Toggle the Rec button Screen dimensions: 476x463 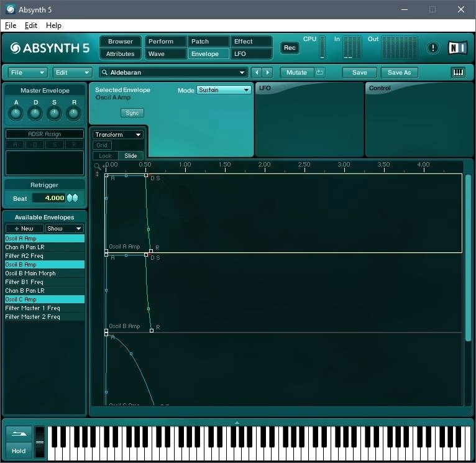(x=290, y=48)
